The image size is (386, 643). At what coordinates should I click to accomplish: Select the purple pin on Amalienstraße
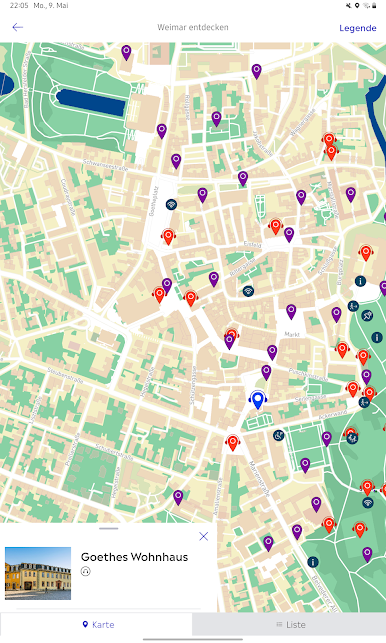pos(178,497)
